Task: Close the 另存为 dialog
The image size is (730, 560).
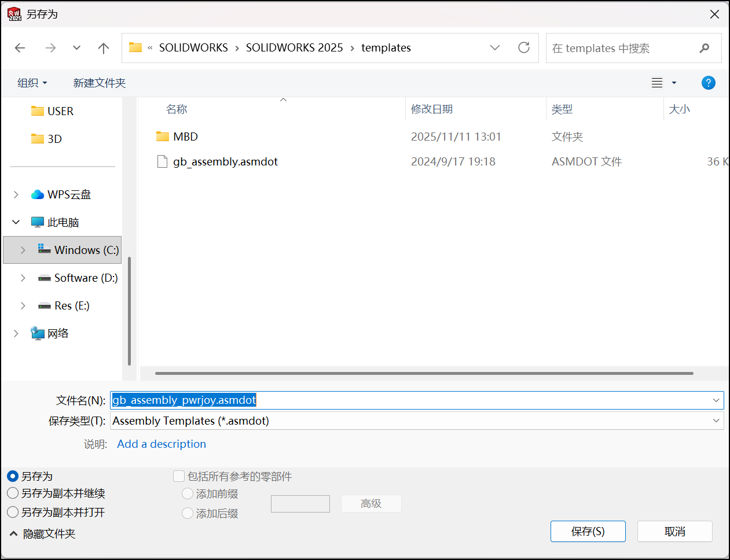Action: [x=715, y=14]
